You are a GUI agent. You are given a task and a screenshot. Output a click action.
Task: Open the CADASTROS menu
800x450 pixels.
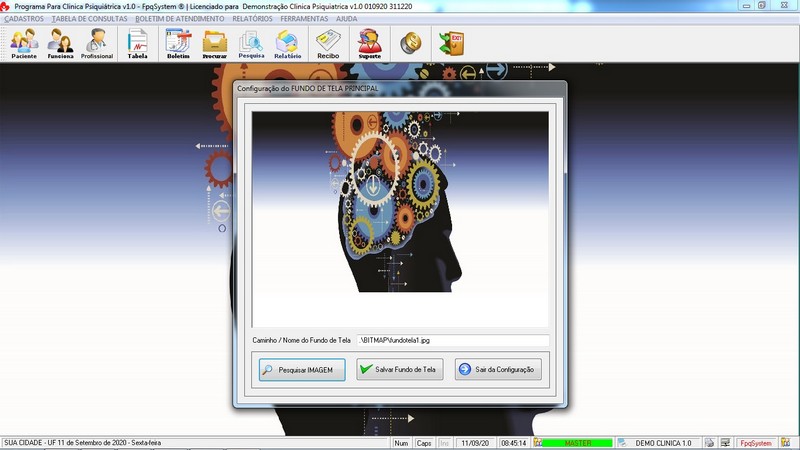[24, 19]
